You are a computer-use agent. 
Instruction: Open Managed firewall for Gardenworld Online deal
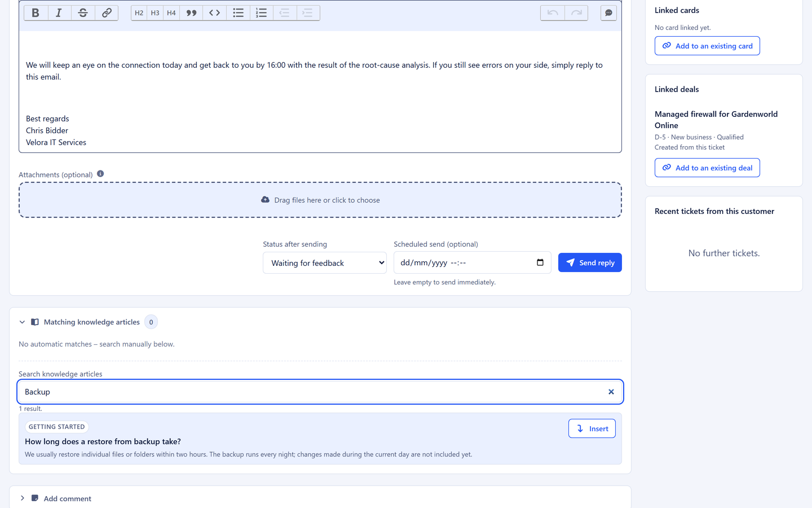tap(716, 120)
